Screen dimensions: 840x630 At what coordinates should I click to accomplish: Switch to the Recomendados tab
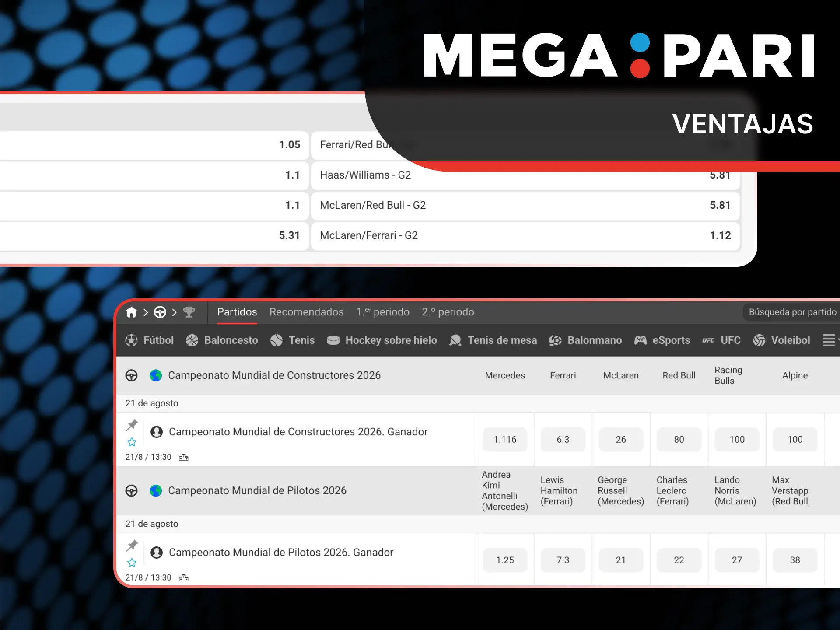coord(307,312)
